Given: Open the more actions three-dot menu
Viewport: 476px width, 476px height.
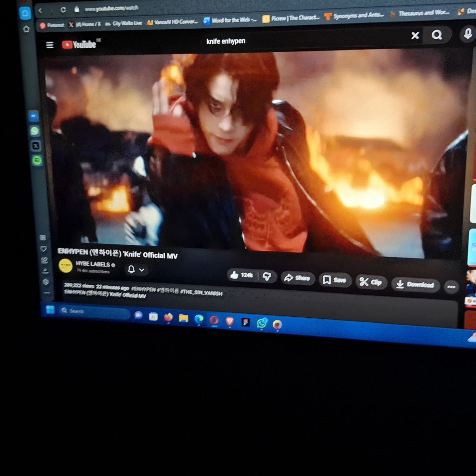Looking at the screenshot, I should coord(451,287).
